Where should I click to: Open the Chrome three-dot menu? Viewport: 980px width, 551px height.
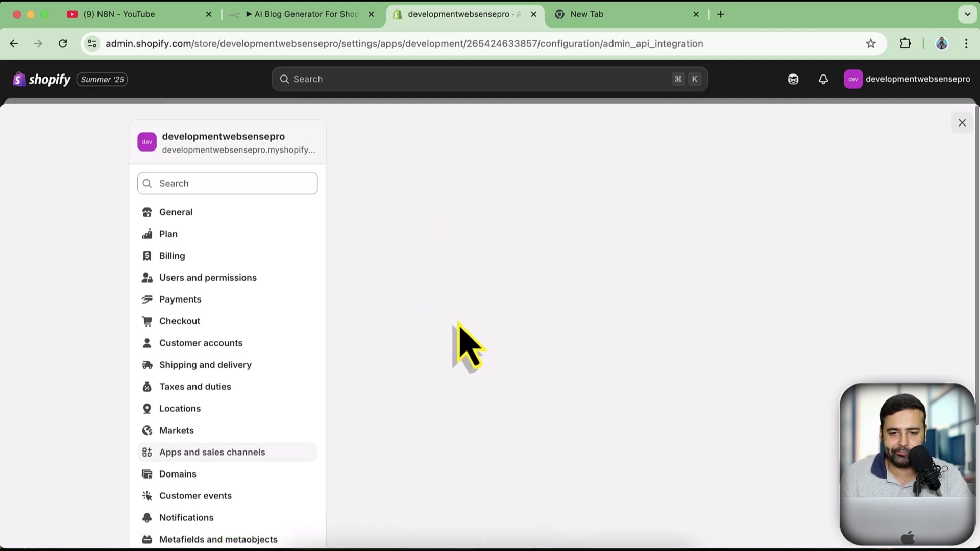[966, 44]
